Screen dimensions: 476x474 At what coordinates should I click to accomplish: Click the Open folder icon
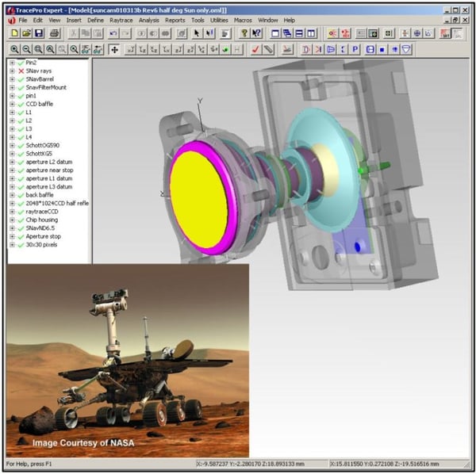[x=25, y=33]
